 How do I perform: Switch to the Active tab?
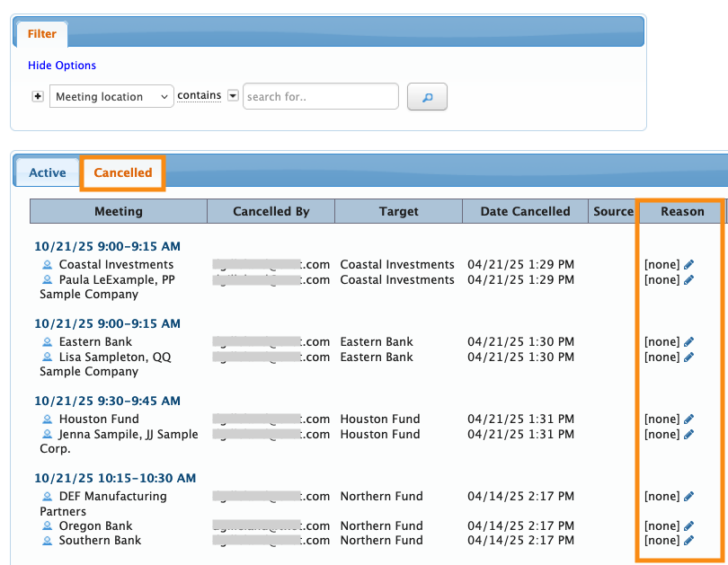48,172
